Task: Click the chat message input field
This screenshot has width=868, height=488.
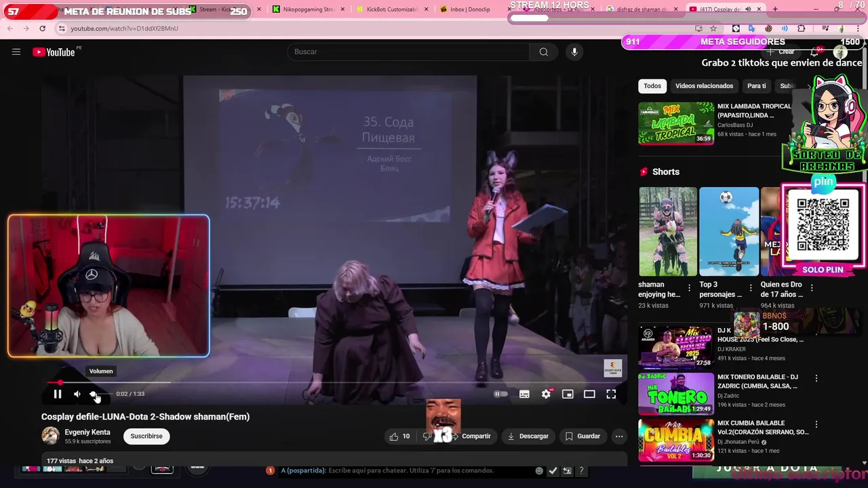Action: (x=406, y=470)
